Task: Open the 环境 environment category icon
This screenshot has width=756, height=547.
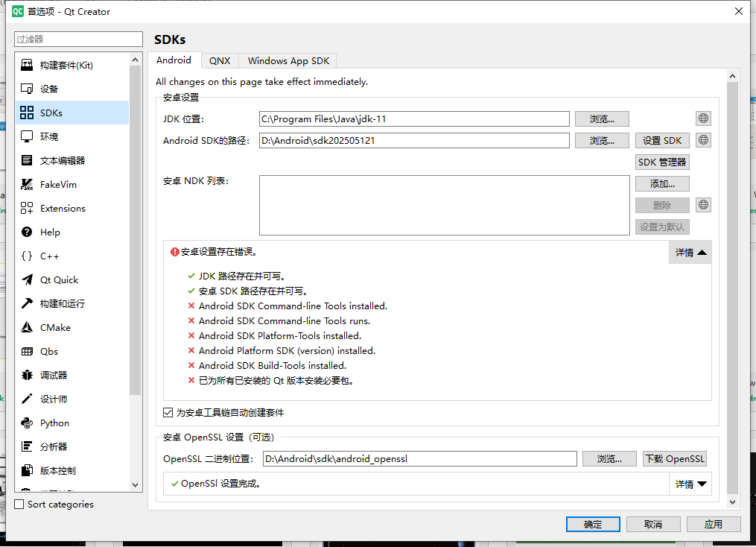Action: 27,136
